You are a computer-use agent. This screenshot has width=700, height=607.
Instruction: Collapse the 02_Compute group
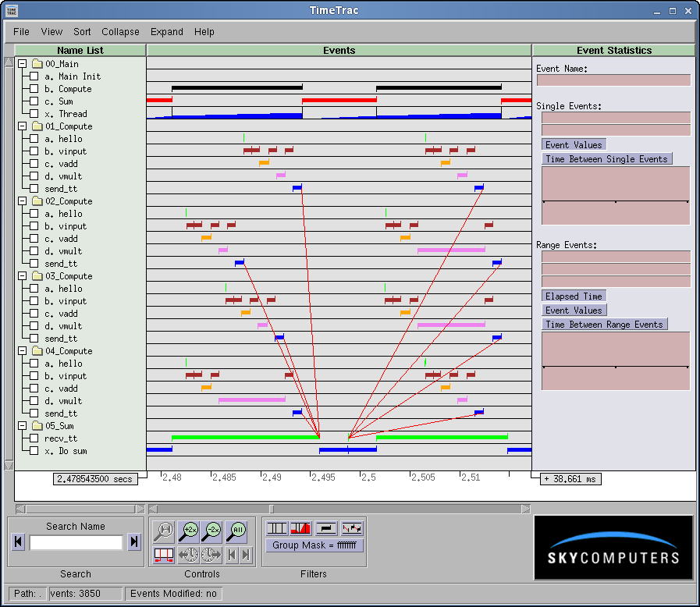click(23, 201)
